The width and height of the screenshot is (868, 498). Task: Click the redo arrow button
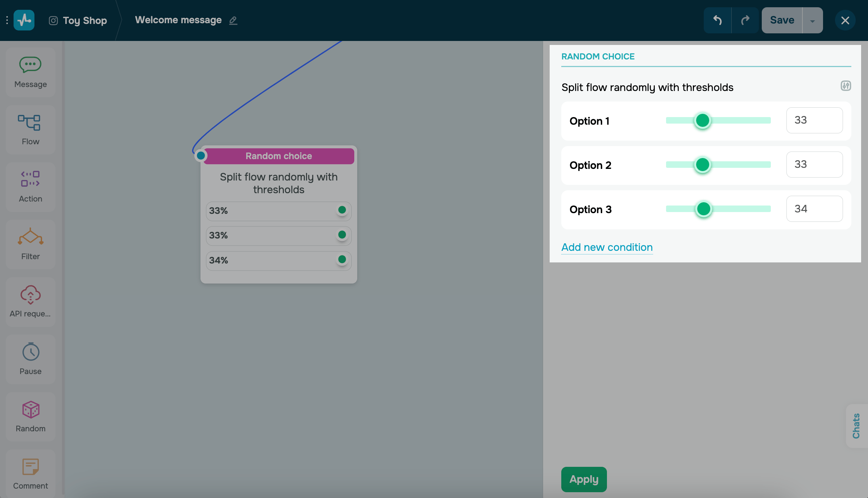[745, 20]
